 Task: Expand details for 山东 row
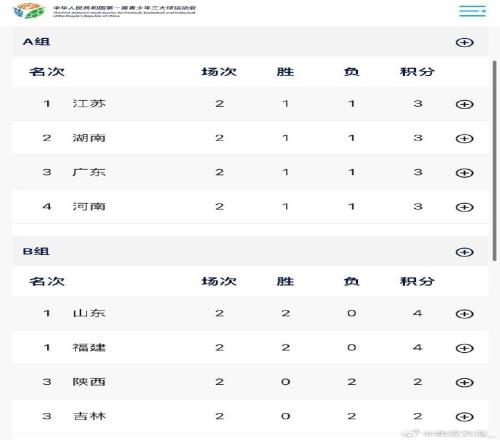pyautogui.click(x=465, y=314)
